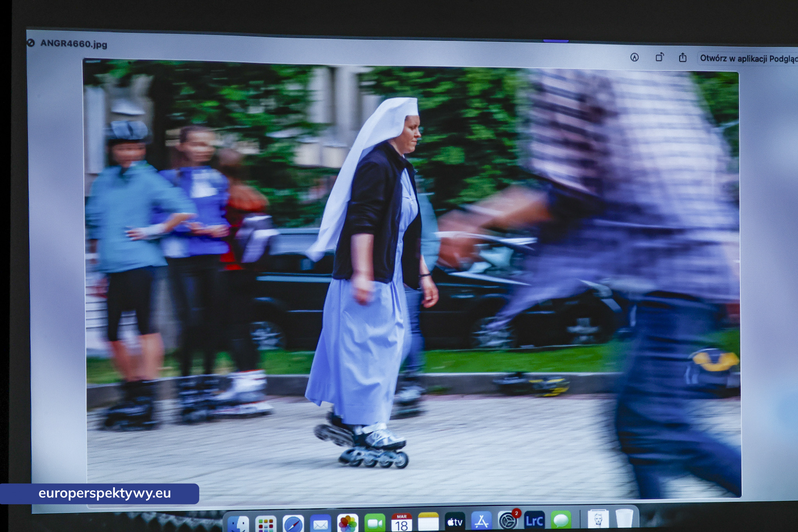Open the Mail app in Dock

point(320,524)
